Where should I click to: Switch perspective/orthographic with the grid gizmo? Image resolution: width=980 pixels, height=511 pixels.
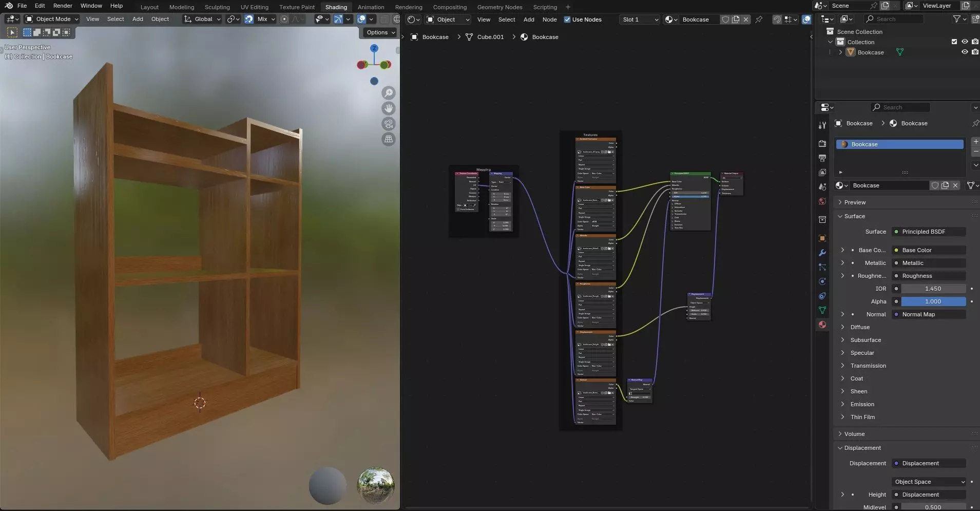[x=389, y=139]
